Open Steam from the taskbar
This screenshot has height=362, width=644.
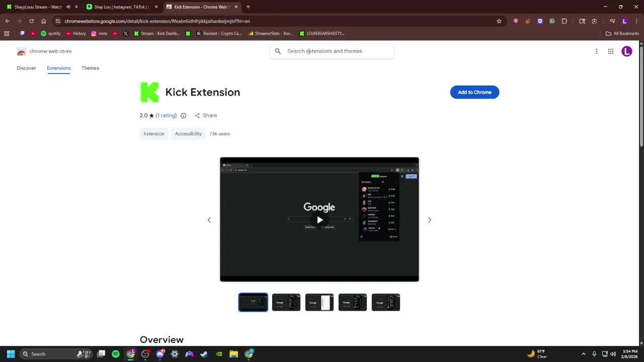(x=204, y=354)
